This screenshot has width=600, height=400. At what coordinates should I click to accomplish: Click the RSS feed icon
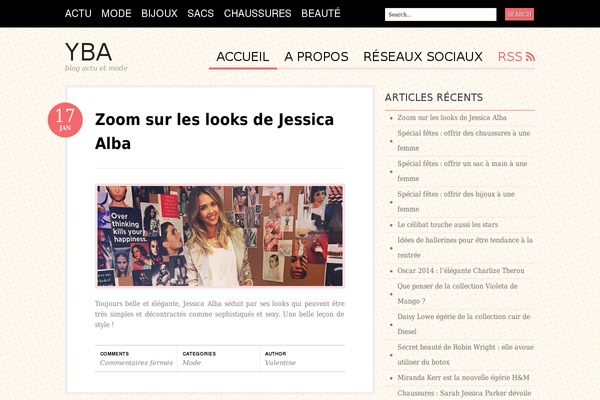pyautogui.click(x=530, y=57)
